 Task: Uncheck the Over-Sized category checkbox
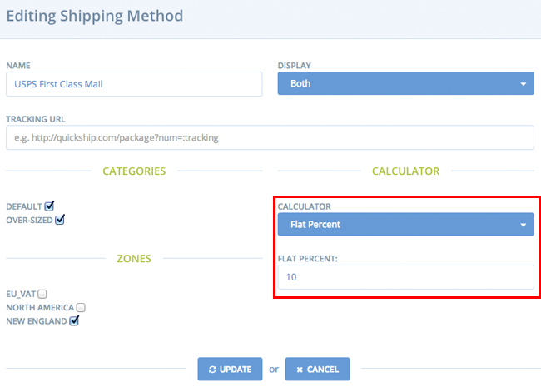[60, 220]
